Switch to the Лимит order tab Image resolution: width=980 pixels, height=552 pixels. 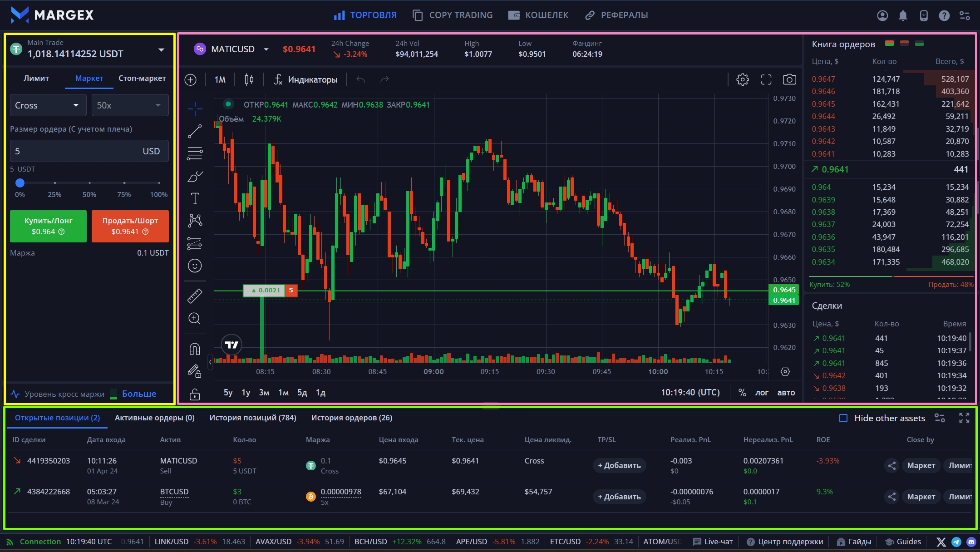(36, 78)
